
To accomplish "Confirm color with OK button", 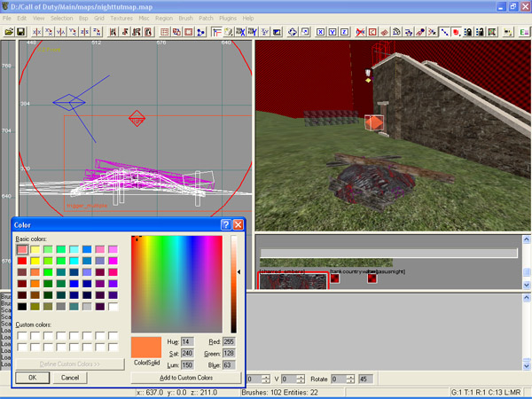I will tap(33, 378).
